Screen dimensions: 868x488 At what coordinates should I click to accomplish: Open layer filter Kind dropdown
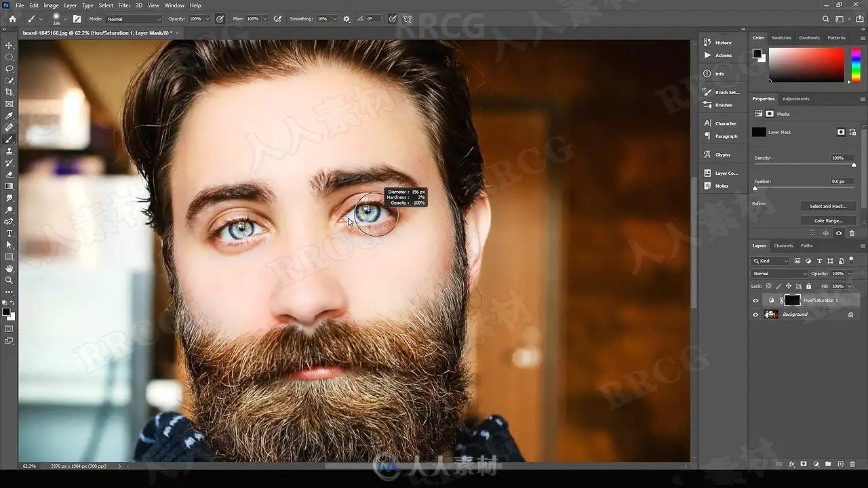771,261
